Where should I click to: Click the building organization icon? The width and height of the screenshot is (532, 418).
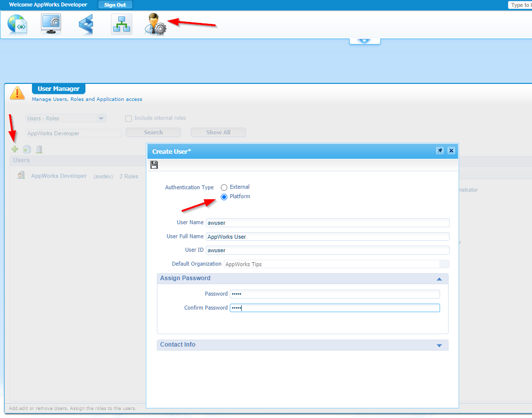(39, 149)
